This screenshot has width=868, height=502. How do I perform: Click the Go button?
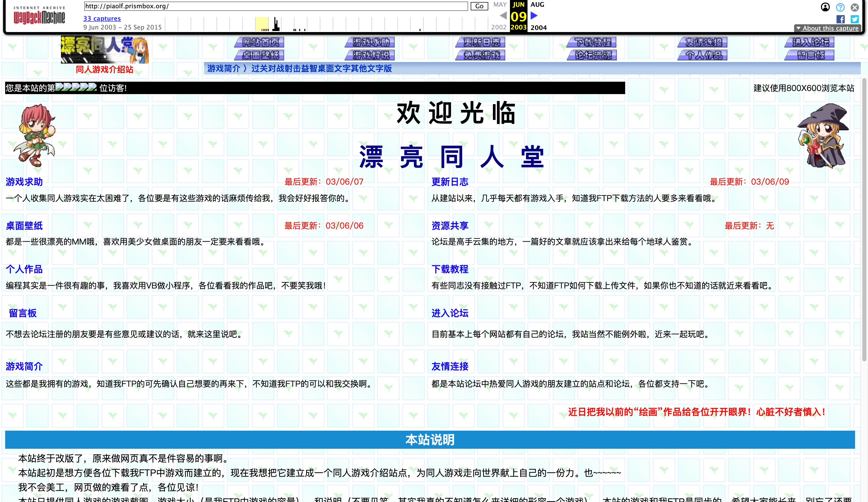coord(479,6)
